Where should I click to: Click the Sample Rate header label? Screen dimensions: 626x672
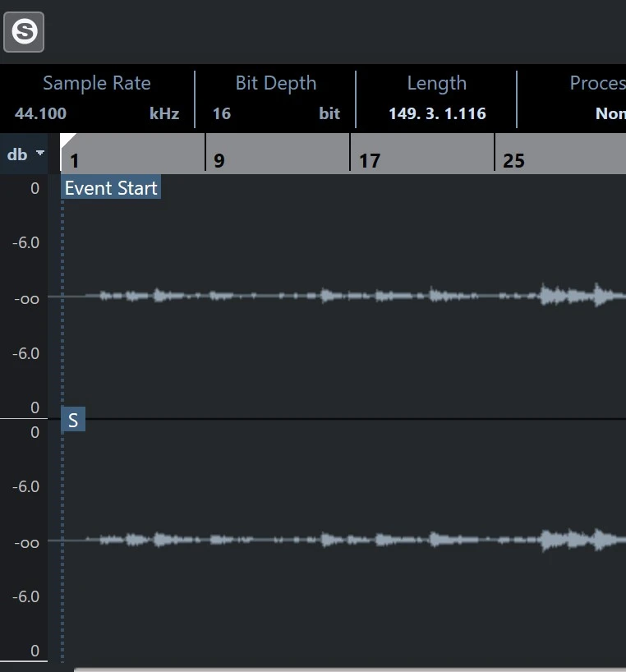coord(96,83)
